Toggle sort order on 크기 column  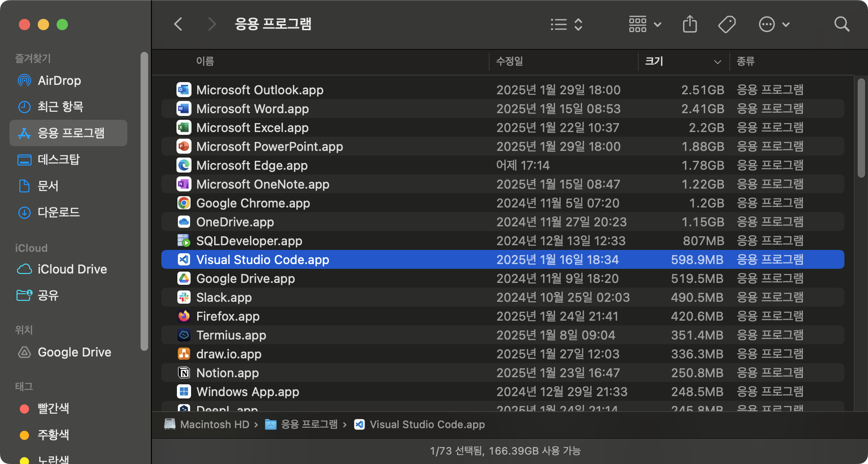coord(683,61)
